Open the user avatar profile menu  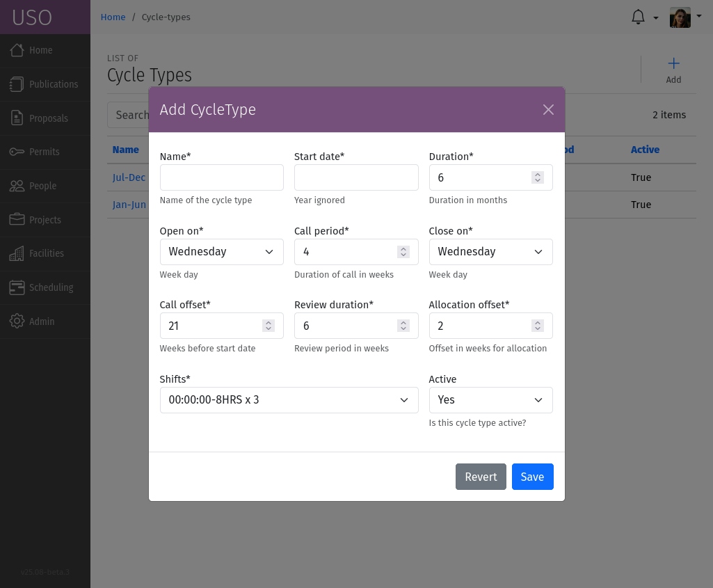[x=680, y=17]
